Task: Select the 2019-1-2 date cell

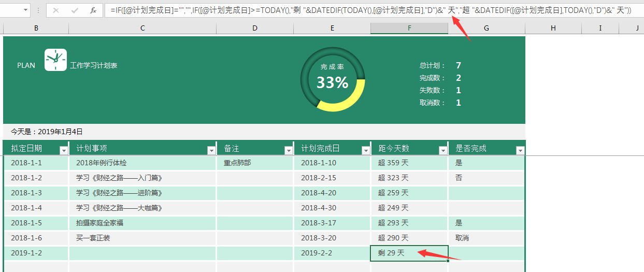Action: point(36,253)
